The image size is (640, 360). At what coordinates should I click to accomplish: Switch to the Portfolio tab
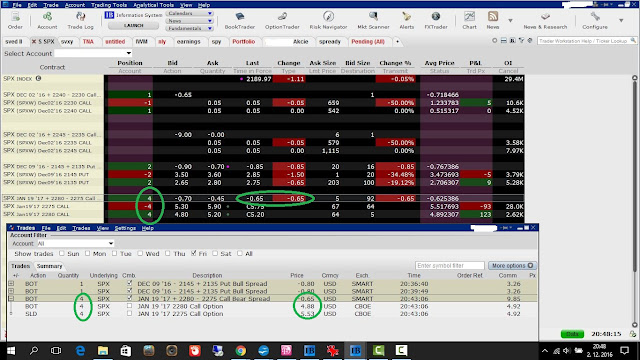click(244, 41)
